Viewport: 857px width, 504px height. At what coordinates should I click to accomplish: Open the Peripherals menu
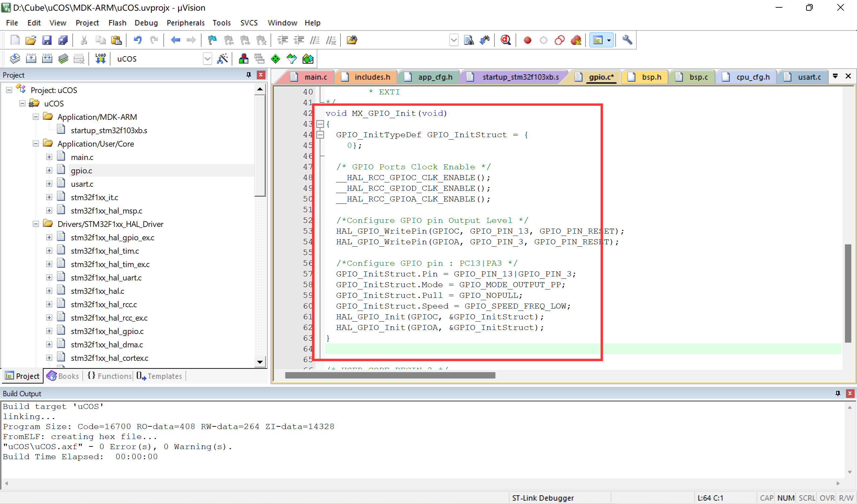(x=185, y=22)
